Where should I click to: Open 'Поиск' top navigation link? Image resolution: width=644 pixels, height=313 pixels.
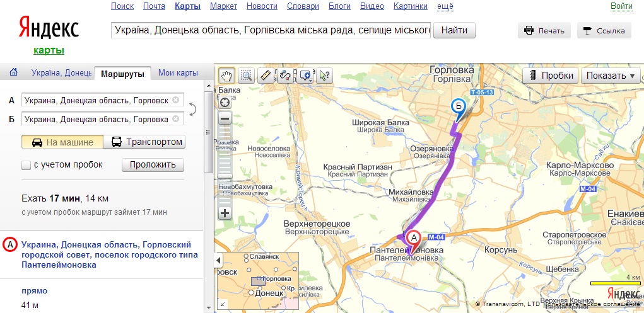pyautogui.click(x=122, y=6)
